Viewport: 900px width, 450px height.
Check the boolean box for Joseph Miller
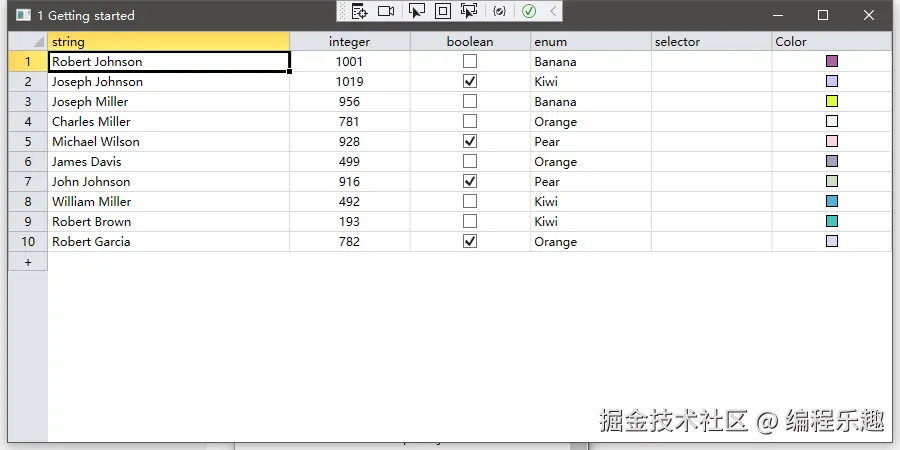(470, 102)
